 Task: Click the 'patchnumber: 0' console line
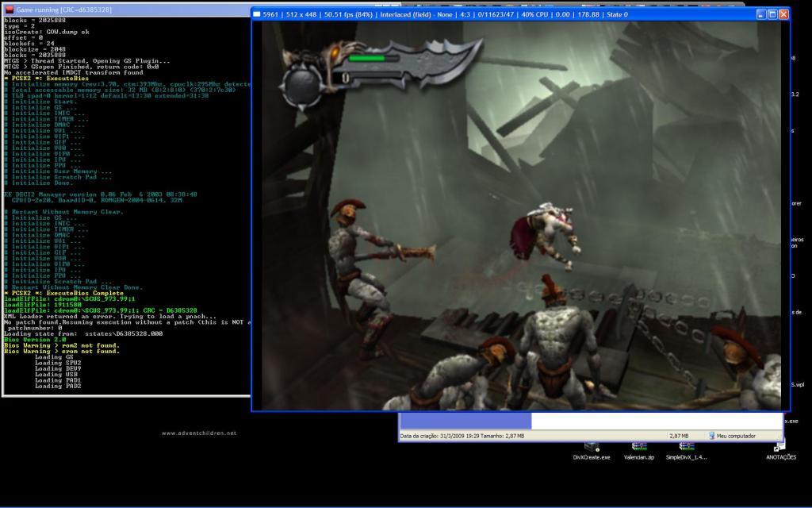pos(35,328)
